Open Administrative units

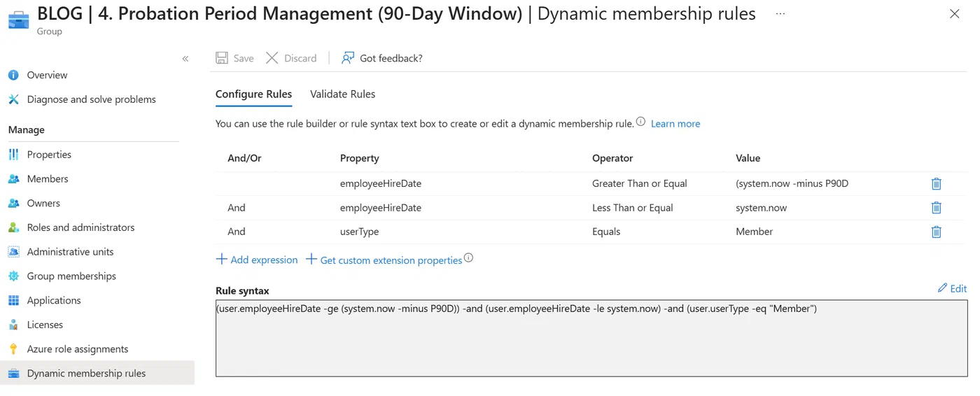[x=70, y=252]
